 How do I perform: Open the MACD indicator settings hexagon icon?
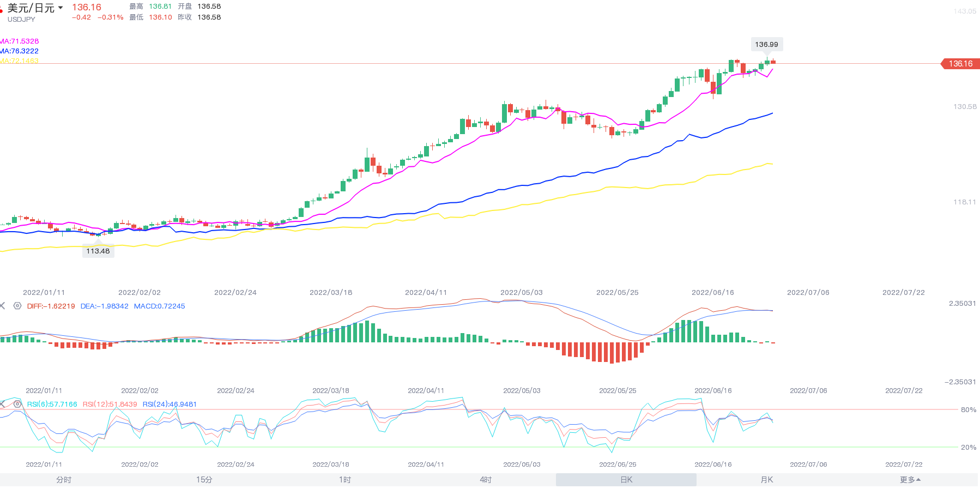click(x=17, y=306)
